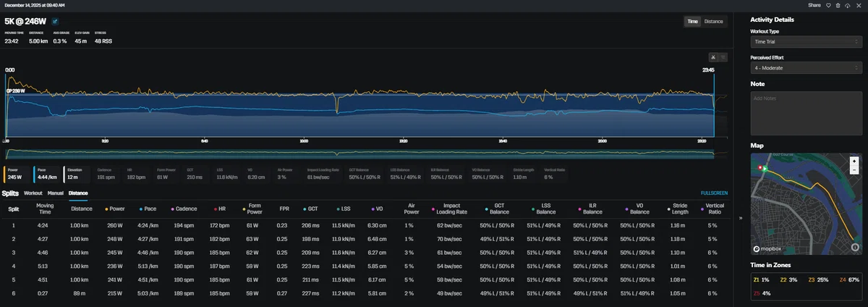Select the Manual splits tab
This screenshot has height=307, width=868.
[x=56, y=193]
